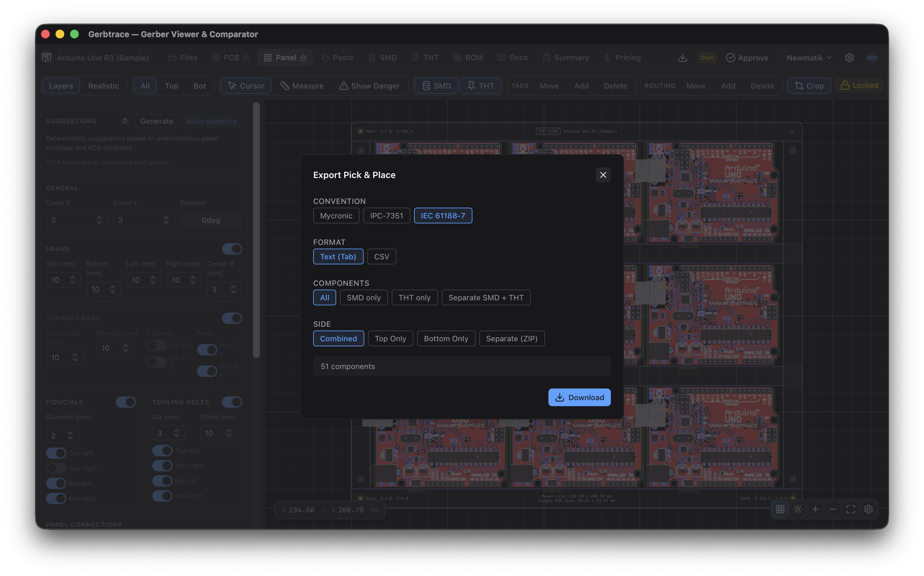This screenshot has width=924, height=576.
Task: Click the Download button
Action: pos(579,397)
